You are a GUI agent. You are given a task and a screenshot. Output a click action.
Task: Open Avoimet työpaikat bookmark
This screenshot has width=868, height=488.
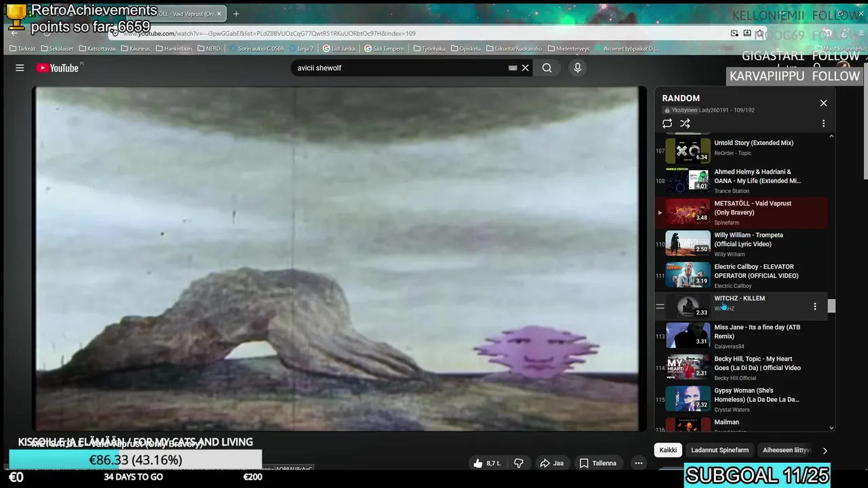pos(627,49)
